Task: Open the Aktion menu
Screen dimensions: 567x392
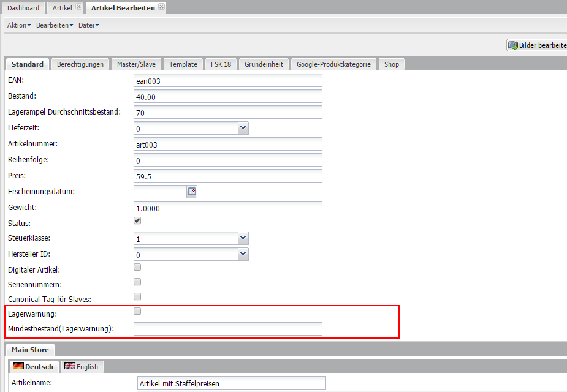Action: point(18,25)
